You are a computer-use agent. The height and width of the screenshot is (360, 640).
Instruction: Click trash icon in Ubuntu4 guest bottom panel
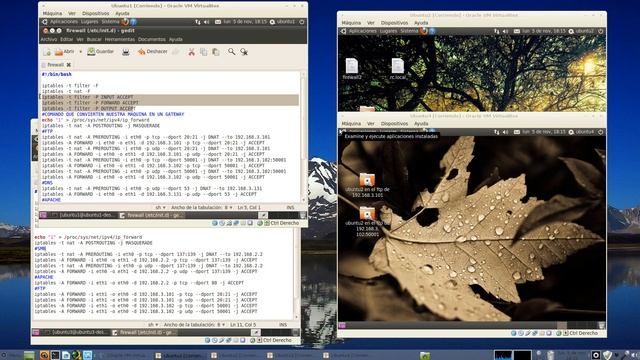[601, 325]
